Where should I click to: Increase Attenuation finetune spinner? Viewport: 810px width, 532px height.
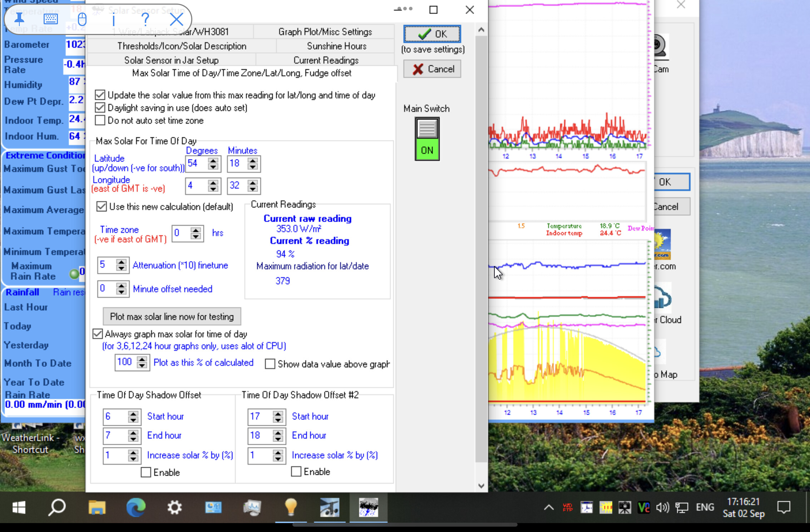click(121, 262)
